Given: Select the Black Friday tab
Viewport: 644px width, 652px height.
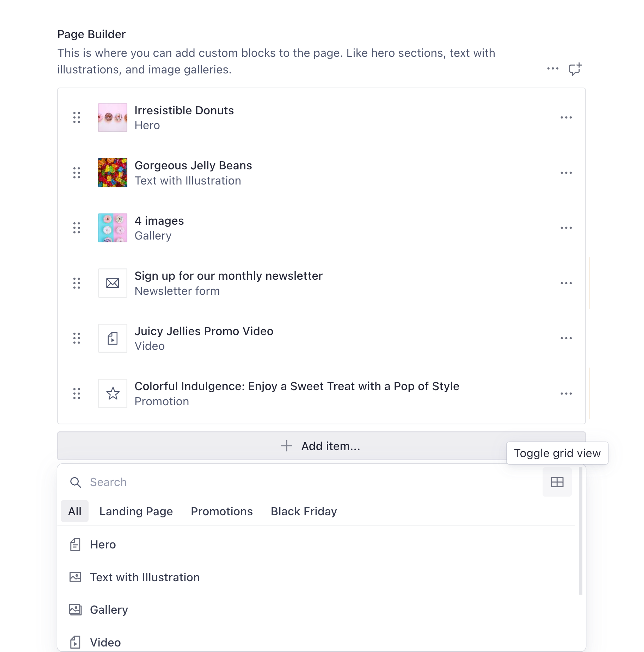Looking at the screenshot, I should tap(304, 511).
